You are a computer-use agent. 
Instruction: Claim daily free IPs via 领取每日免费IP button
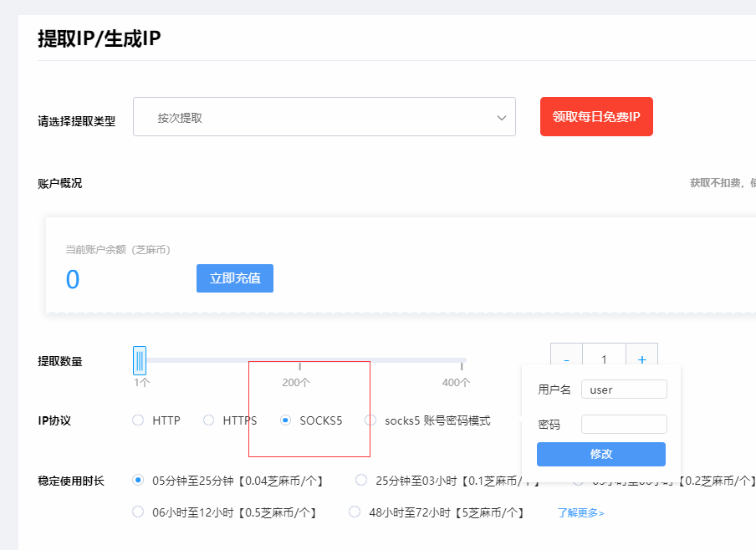pyautogui.click(x=596, y=117)
